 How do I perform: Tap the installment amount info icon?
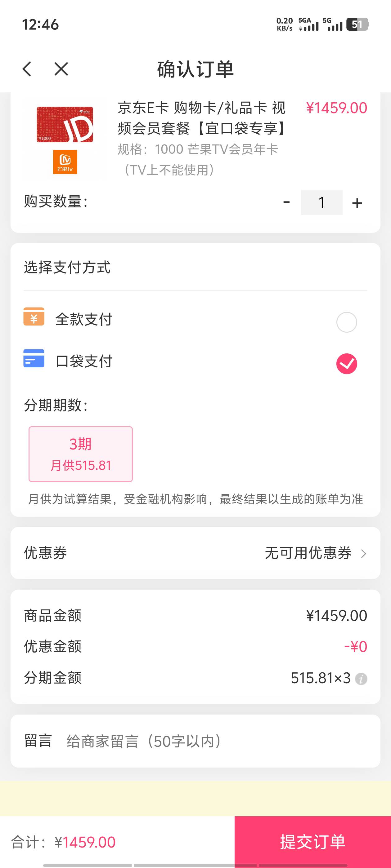(361, 679)
